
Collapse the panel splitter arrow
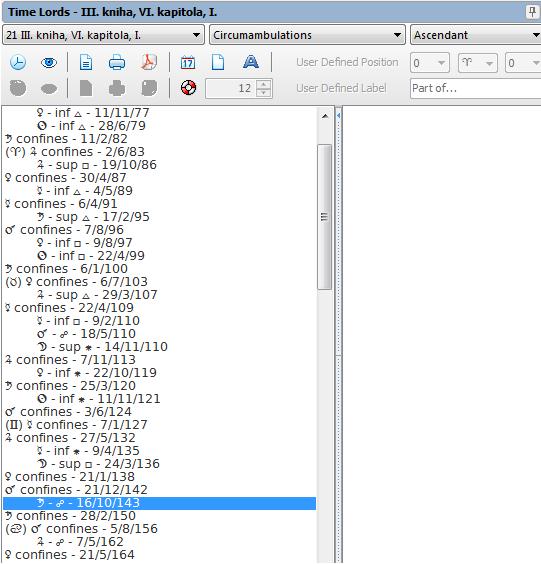[x=338, y=115]
